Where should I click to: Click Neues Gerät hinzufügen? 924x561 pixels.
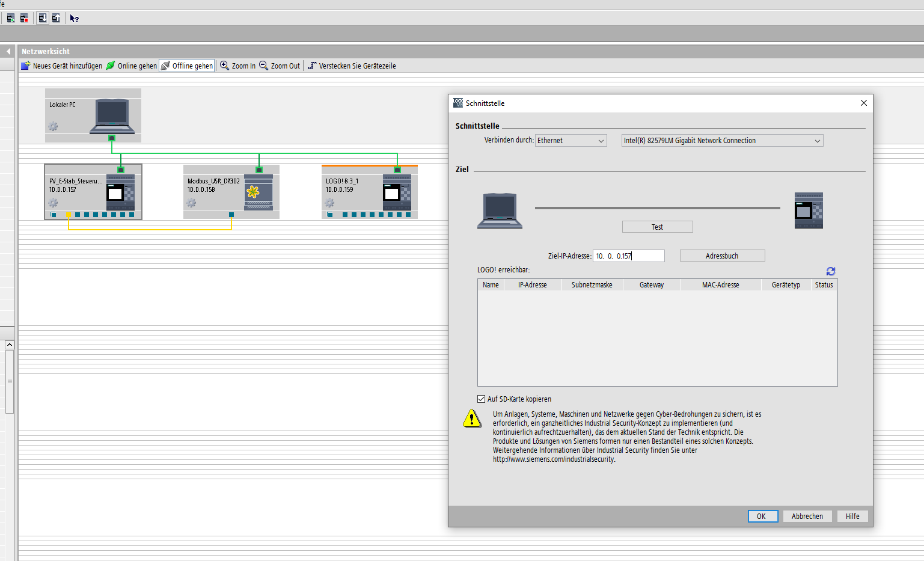pos(62,66)
